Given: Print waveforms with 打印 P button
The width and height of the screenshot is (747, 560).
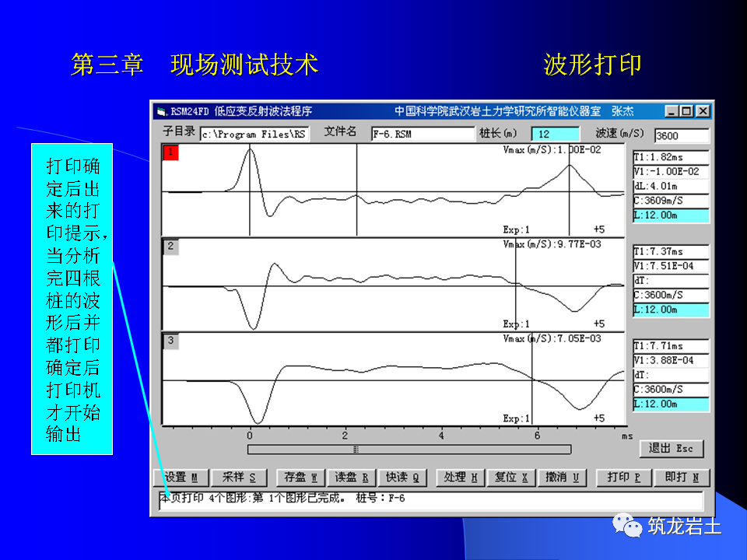Looking at the screenshot, I should pyautogui.click(x=623, y=477).
